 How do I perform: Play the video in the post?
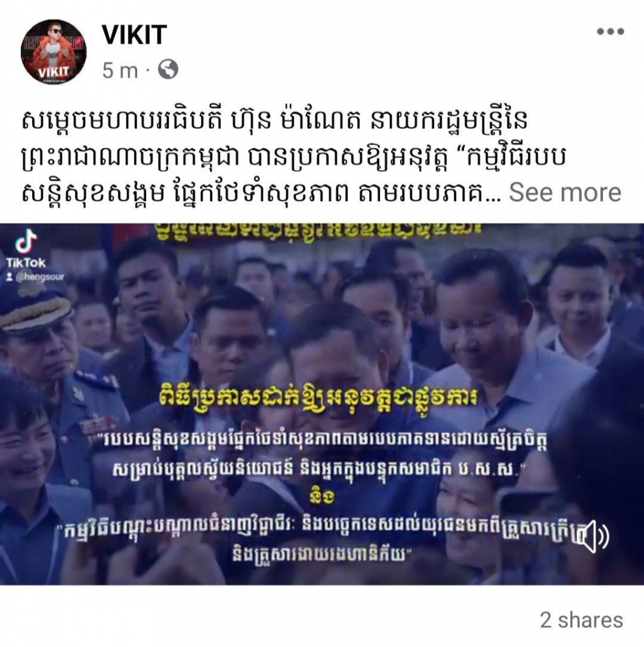coord(322,404)
